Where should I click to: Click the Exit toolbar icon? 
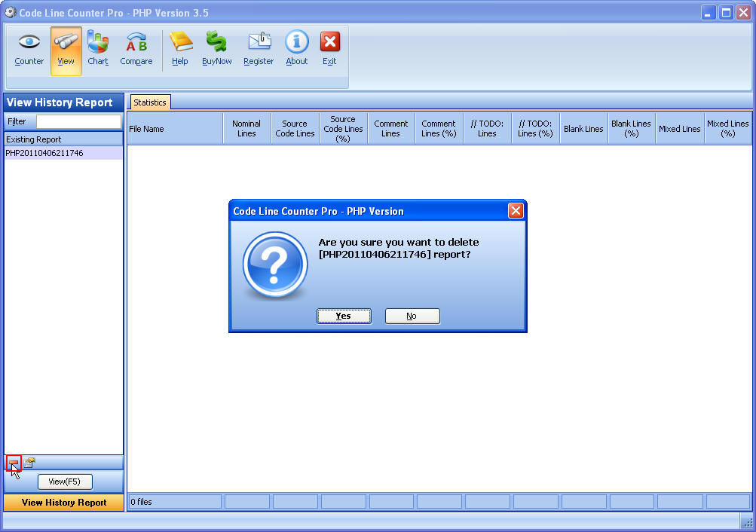329,47
